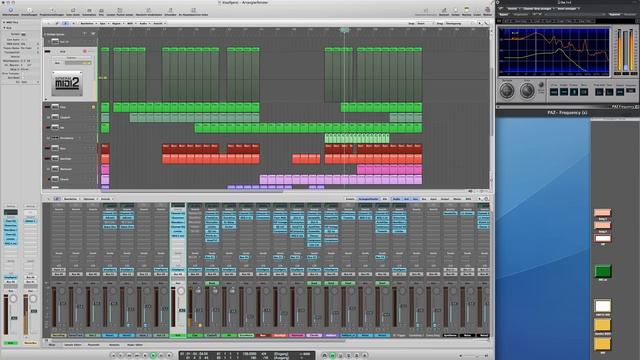
Task: Open Arrange local MIDI menu
Action: click(130, 23)
